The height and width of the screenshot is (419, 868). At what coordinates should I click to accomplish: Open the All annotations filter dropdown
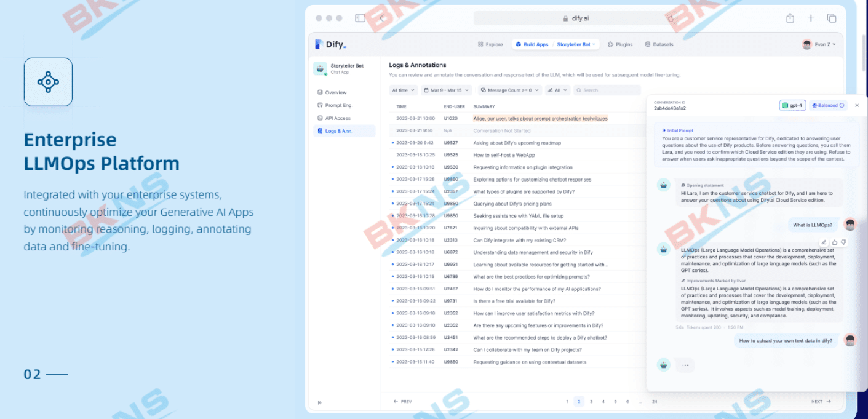[557, 90]
